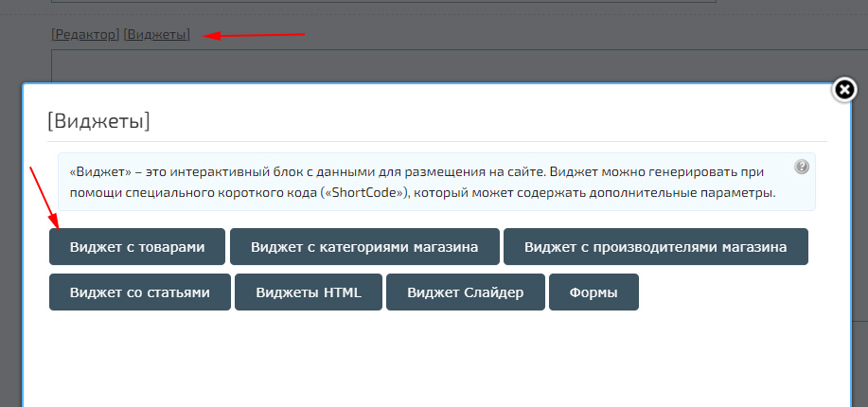Select Виджет с категориями магазина

click(364, 247)
